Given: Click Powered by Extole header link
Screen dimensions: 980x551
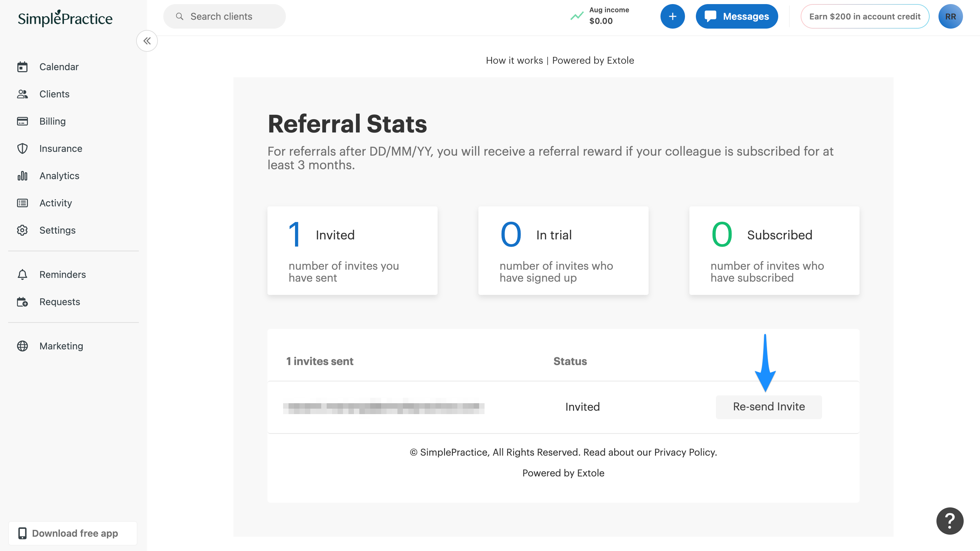Looking at the screenshot, I should pyautogui.click(x=593, y=60).
